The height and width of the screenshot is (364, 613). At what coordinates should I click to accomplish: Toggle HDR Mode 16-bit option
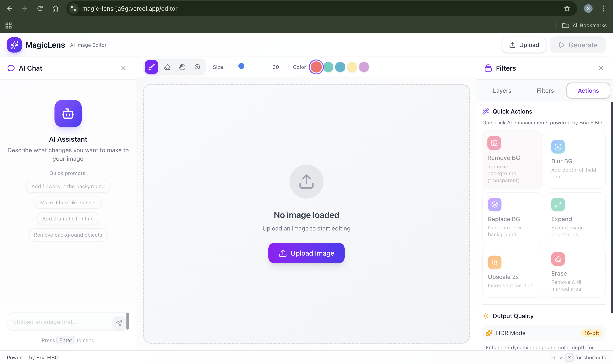click(544, 333)
